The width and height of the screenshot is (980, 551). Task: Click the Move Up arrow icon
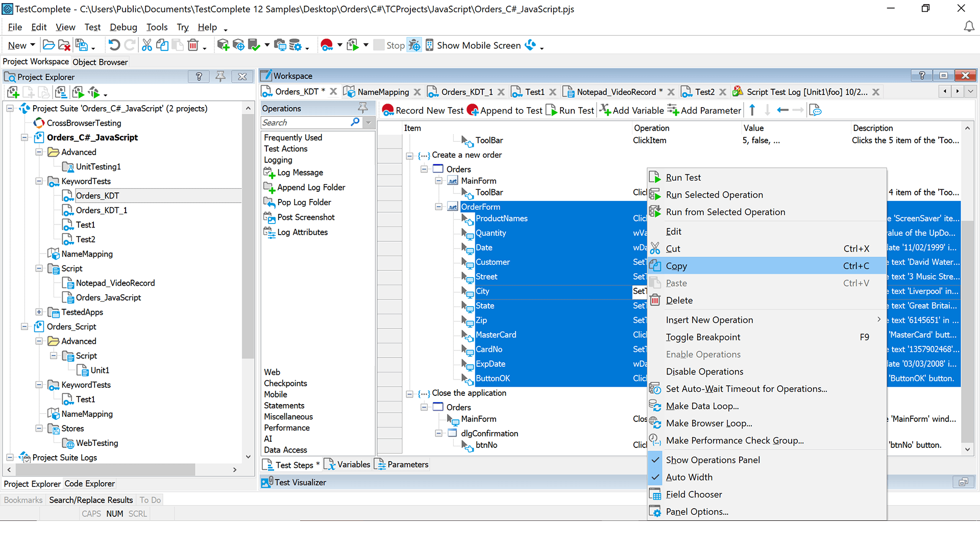coord(752,110)
